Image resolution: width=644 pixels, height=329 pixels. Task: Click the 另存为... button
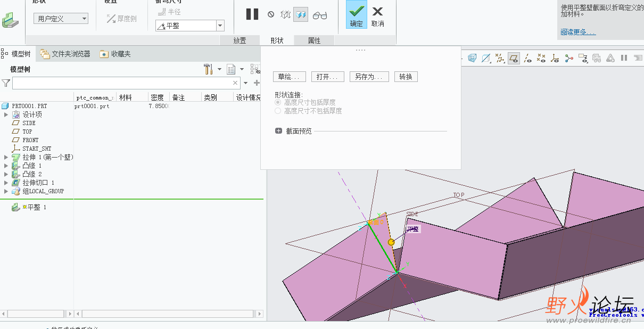click(x=369, y=77)
